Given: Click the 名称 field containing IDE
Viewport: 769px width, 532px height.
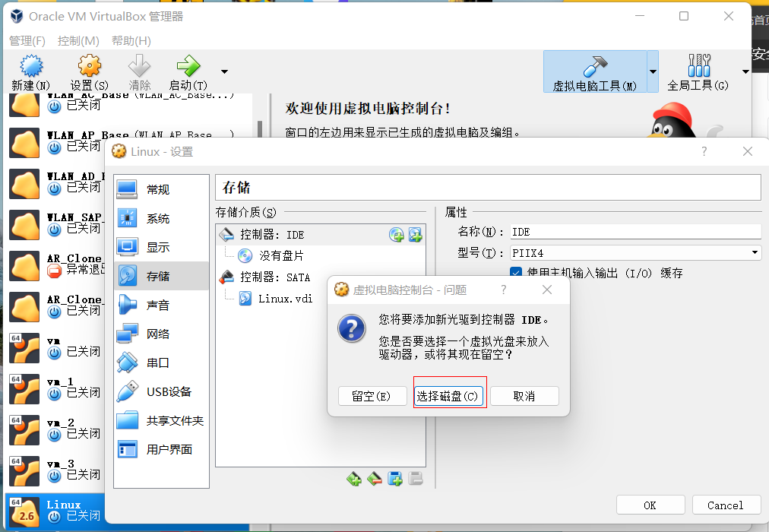Looking at the screenshot, I should (x=634, y=232).
